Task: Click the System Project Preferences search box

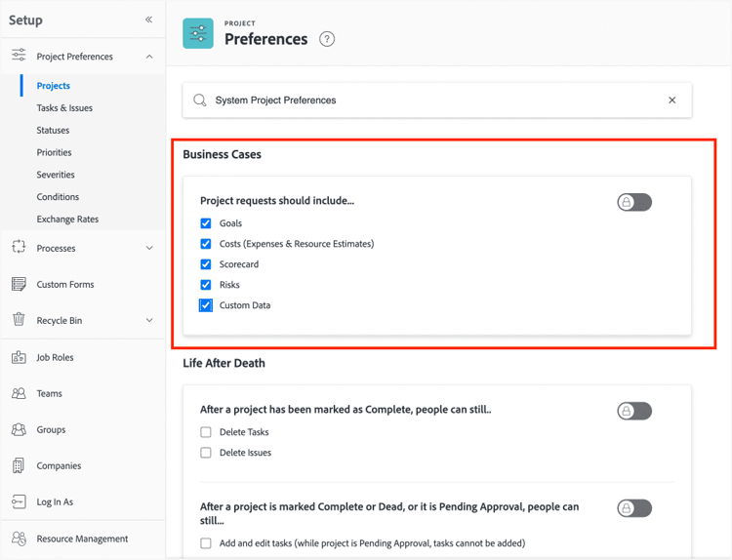Action: 429,100
